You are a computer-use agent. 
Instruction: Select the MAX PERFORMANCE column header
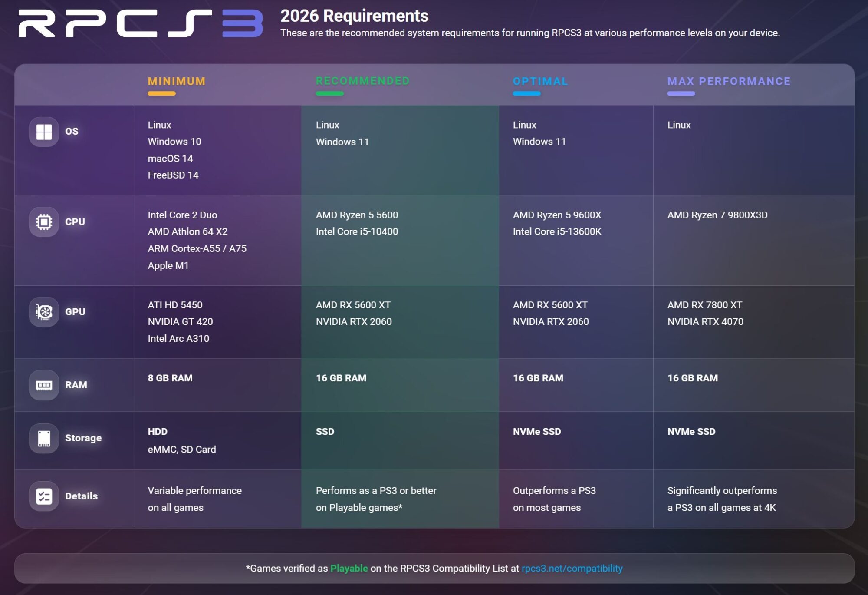pyautogui.click(x=729, y=81)
